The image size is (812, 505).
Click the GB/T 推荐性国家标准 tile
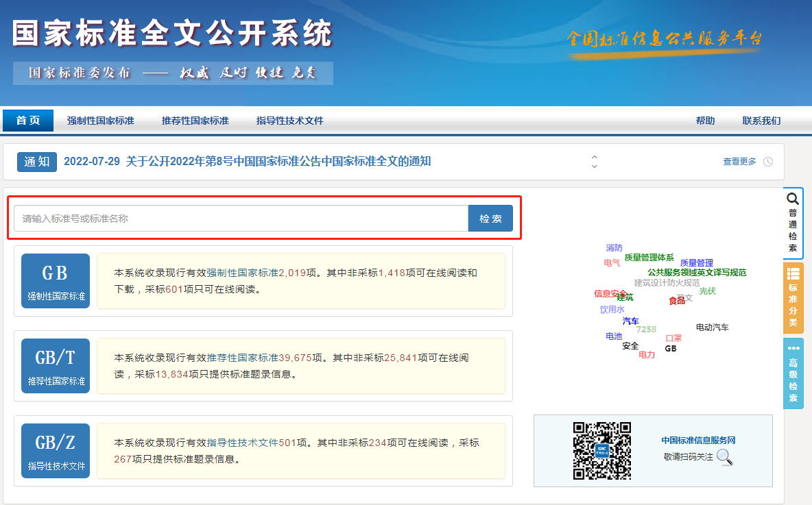click(x=56, y=366)
